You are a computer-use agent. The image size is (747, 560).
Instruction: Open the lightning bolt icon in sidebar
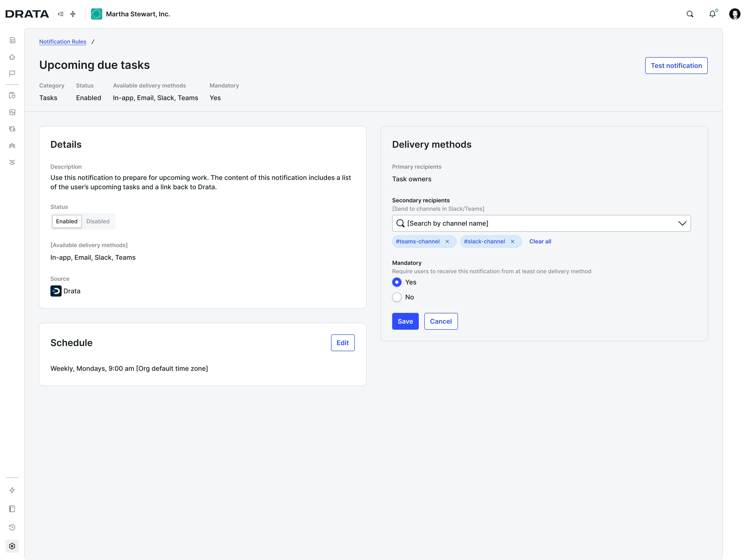[12, 490]
